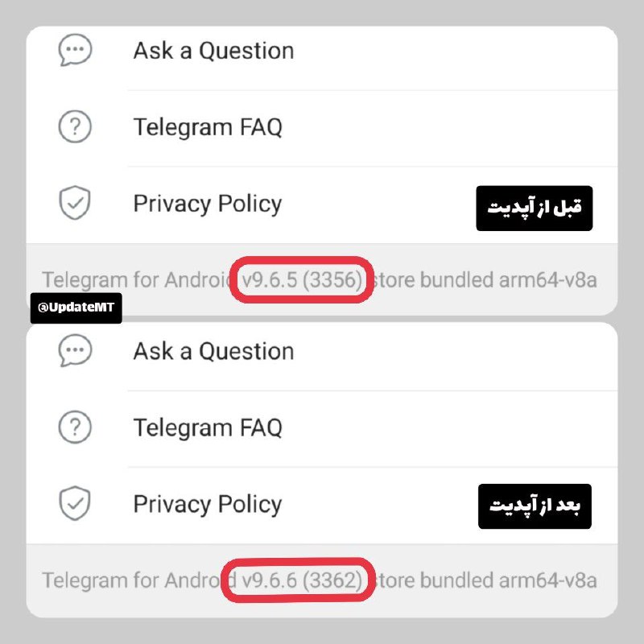Open Privacy Policy in the before-update panel
The height and width of the screenshot is (644, 644).
click(322, 205)
